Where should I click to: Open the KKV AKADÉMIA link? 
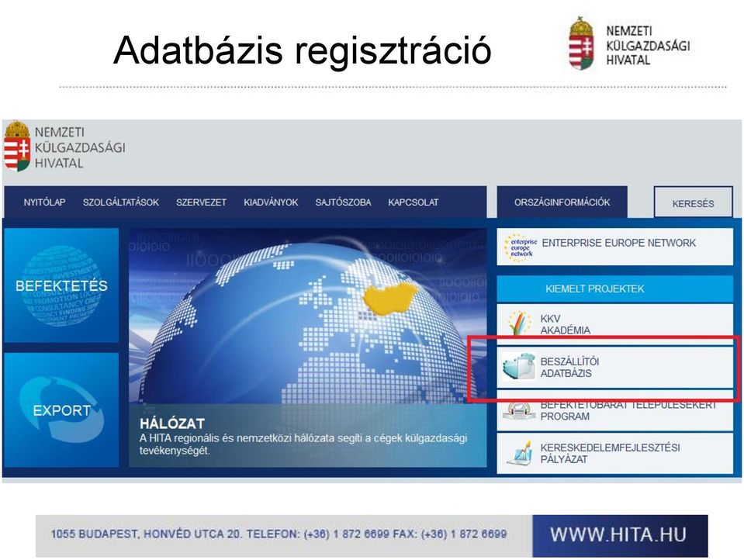tap(565, 324)
